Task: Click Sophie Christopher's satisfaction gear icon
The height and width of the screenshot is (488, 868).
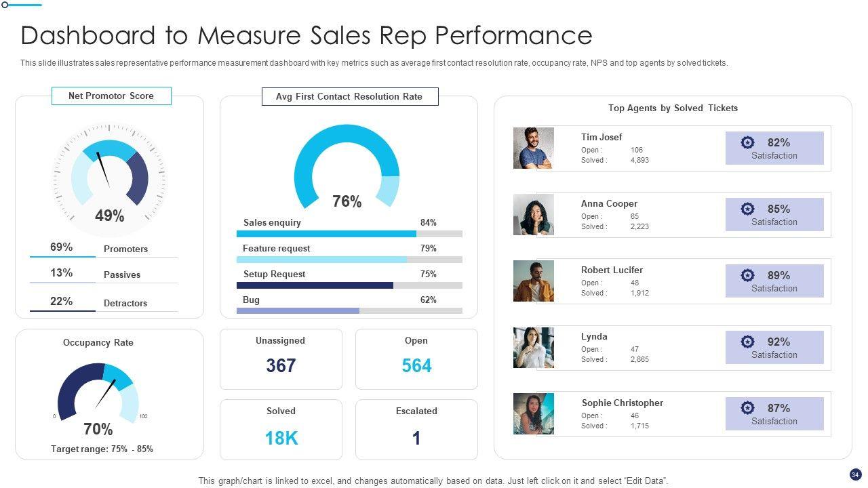Action: 747,408
